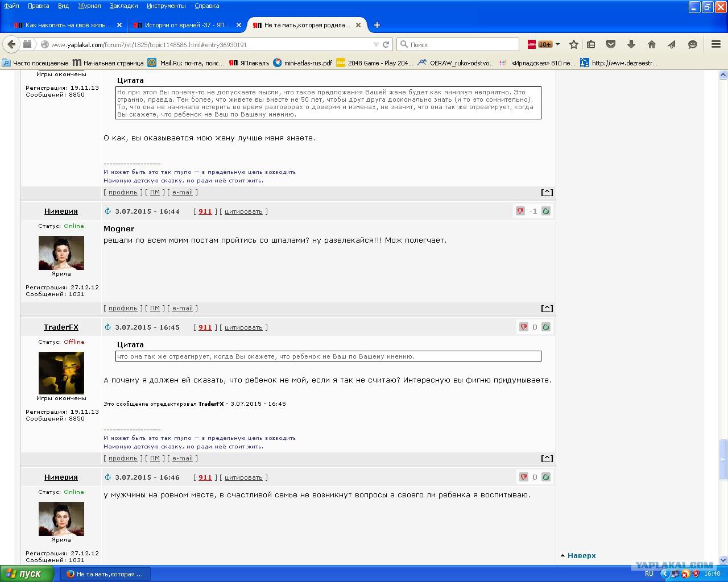Viewport: 728px width, 582px height.
Task: Open the Журнал menu
Action: [x=89, y=6]
